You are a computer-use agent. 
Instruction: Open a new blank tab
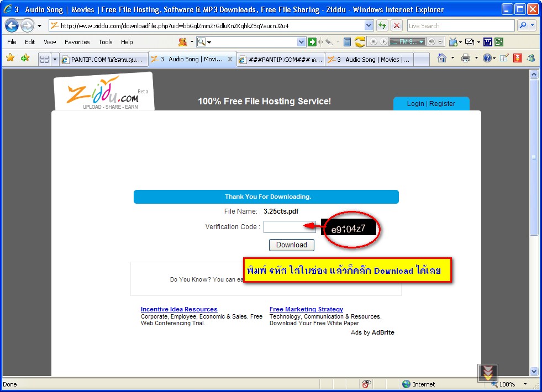tap(422, 60)
